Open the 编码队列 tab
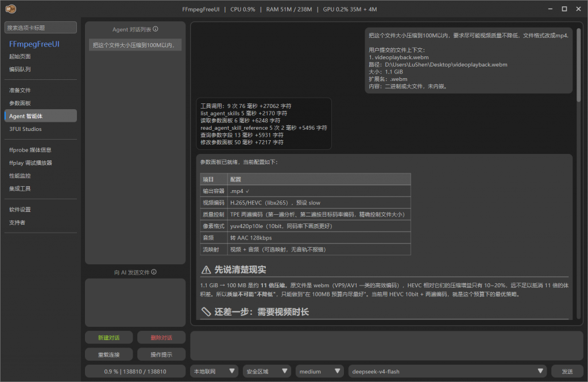 pos(20,69)
